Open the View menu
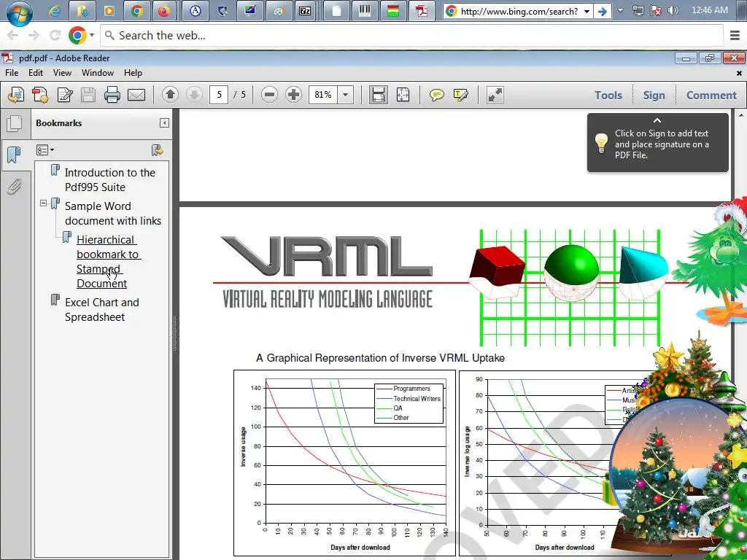 63,73
